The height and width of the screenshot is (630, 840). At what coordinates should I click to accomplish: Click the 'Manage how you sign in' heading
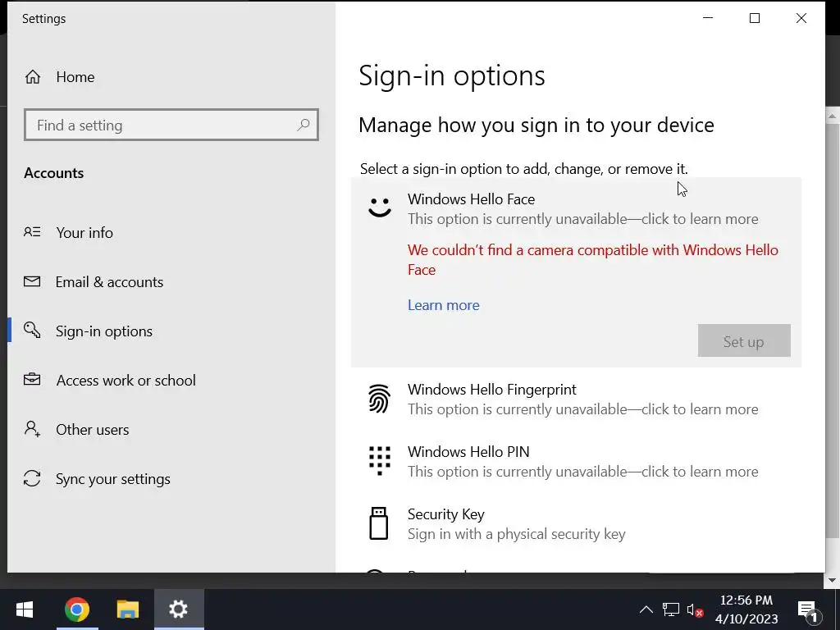tap(536, 125)
